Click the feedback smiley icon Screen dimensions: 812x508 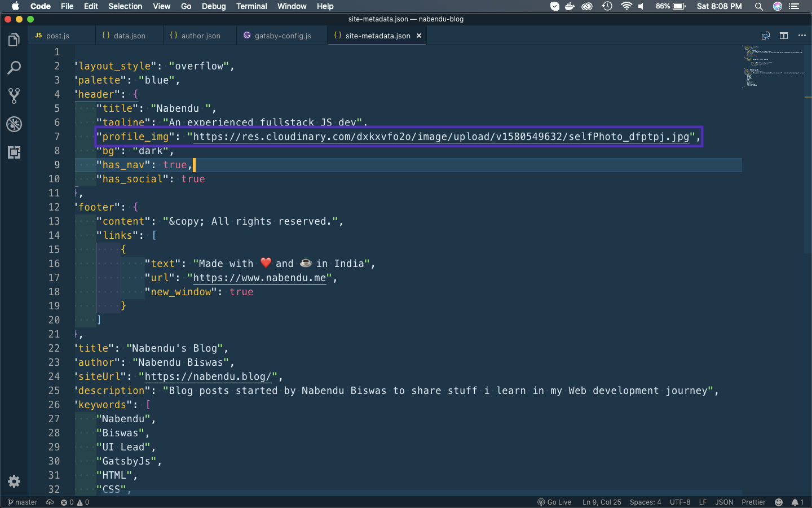tap(779, 502)
